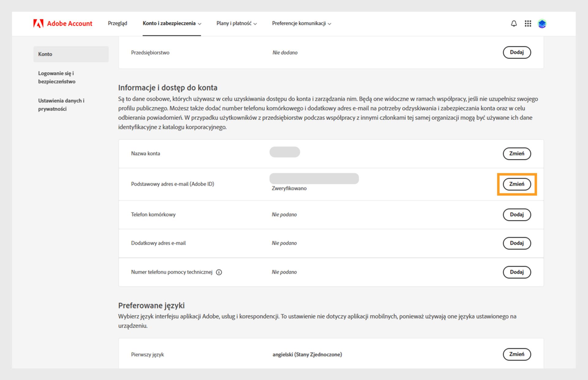Click the user profile avatar
This screenshot has height=380, width=588.
pos(542,24)
